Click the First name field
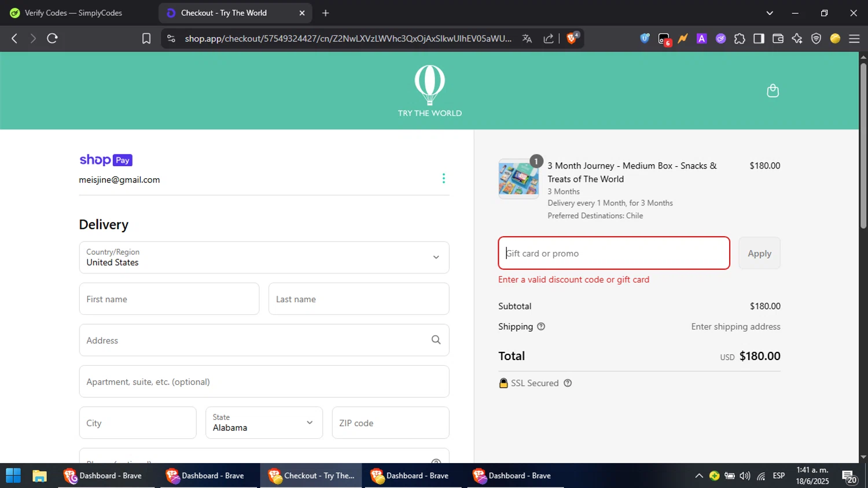The height and width of the screenshot is (488, 868). (x=169, y=299)
